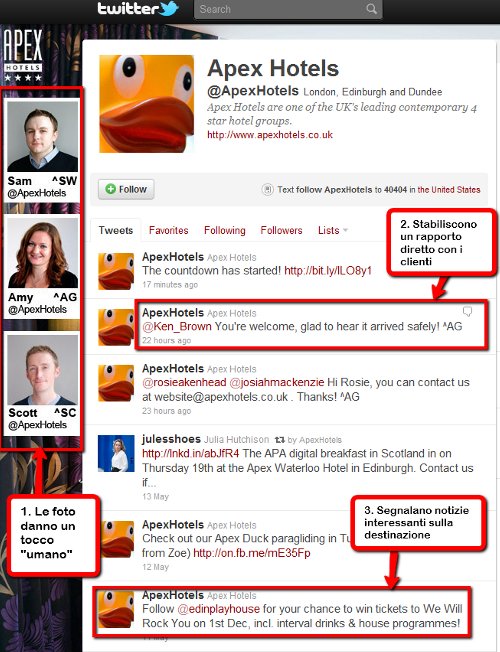Click Sam's staff photo in sidebar
Viewport: 500px width, 652px height.
pyautogui.click(x=42, y=136)
